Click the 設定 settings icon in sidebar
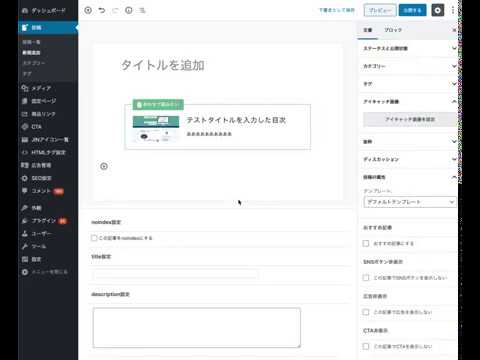This screenshot has width=480, height=360. (x=25, y=259)
